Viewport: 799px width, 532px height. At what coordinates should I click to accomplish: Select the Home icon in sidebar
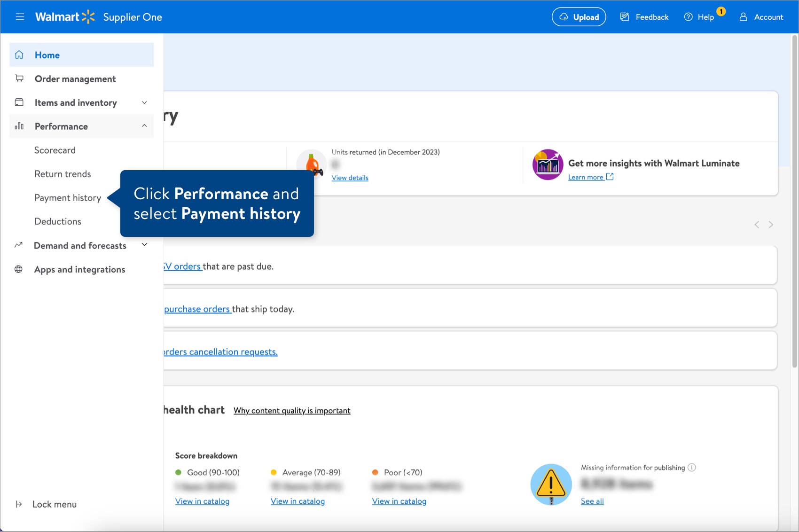coord(19,55)
